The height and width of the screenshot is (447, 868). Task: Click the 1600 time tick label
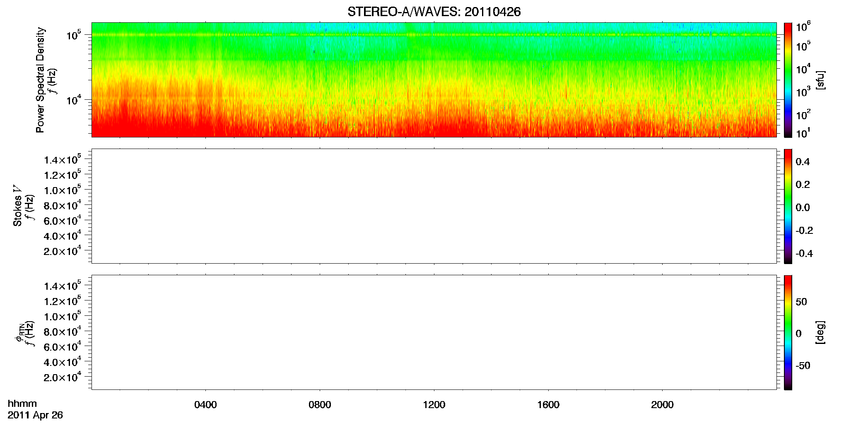[x=548, y=405]
